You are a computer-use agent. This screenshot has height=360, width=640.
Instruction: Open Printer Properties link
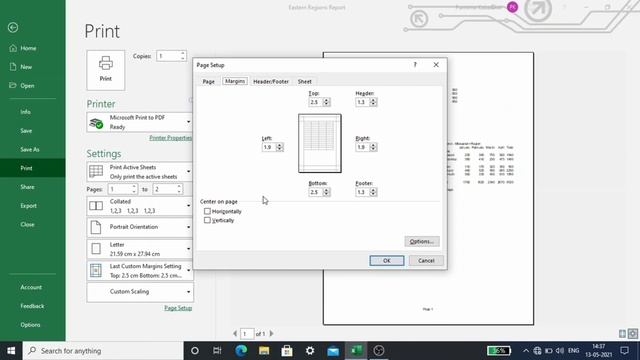point(170,138)
